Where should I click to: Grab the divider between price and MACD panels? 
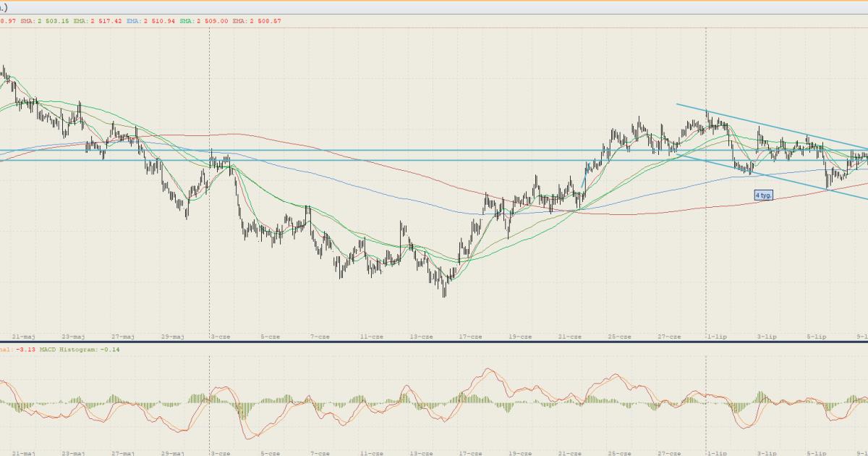coord(434,342)
